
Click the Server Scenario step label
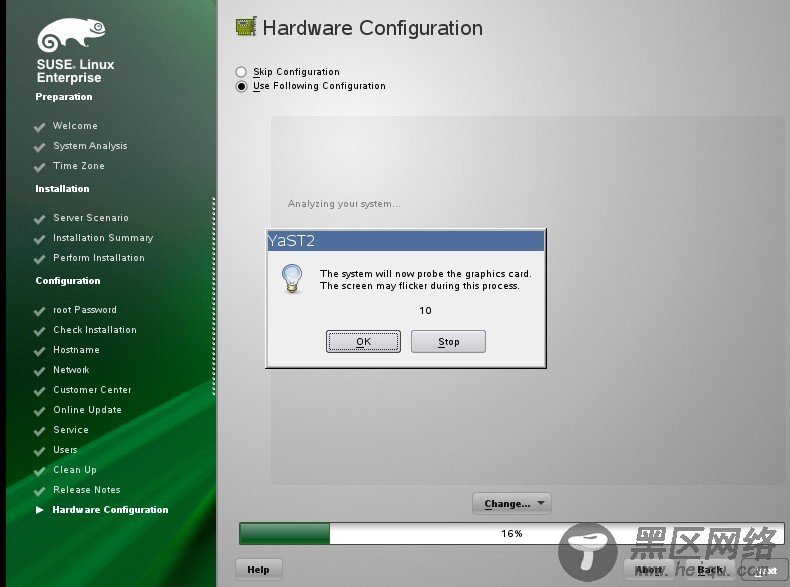91,218
